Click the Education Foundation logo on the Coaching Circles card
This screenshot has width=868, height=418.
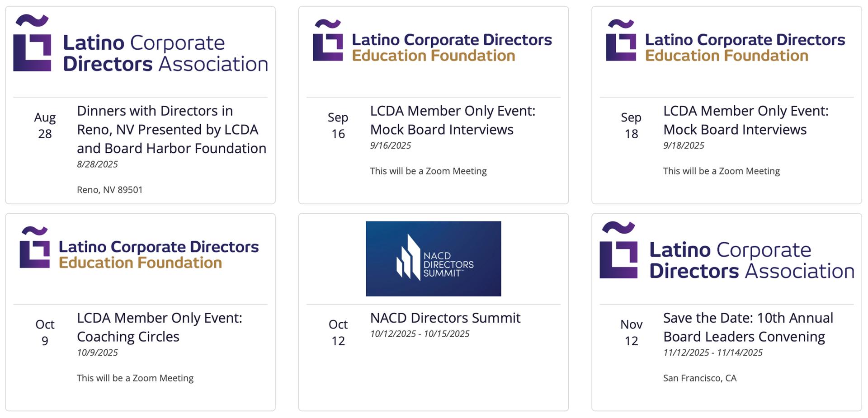(139, 248)
